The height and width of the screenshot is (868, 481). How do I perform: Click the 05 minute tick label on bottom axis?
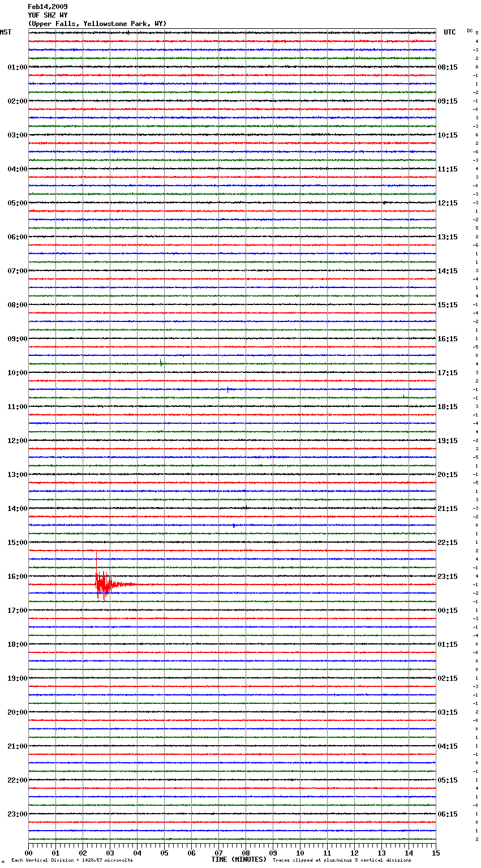(164, 853)
